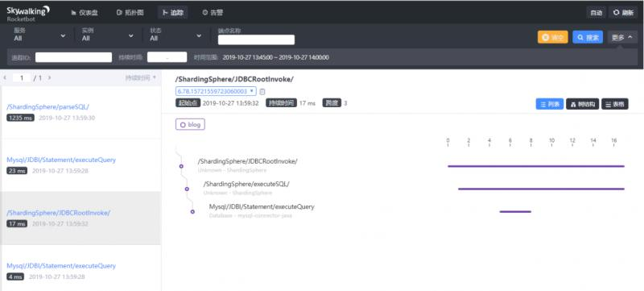Switch to the 拓扑图 topology tab
Screen dimensions: 644x291
(x=130, y=13)
